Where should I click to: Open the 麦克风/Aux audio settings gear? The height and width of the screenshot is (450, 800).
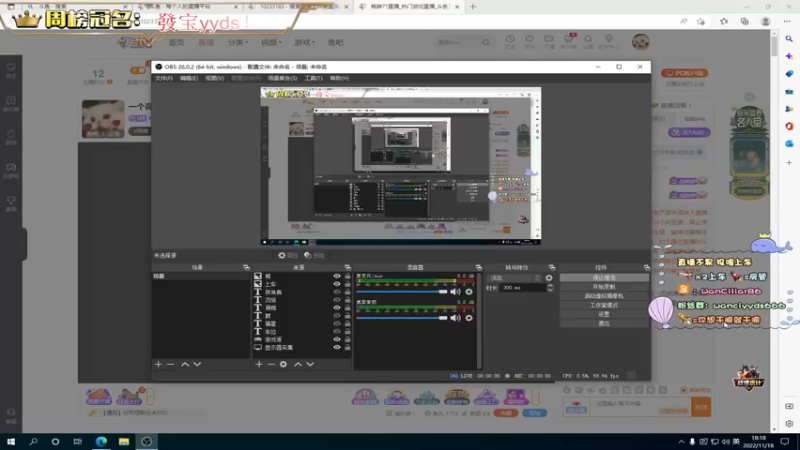[x=469, y=292]
